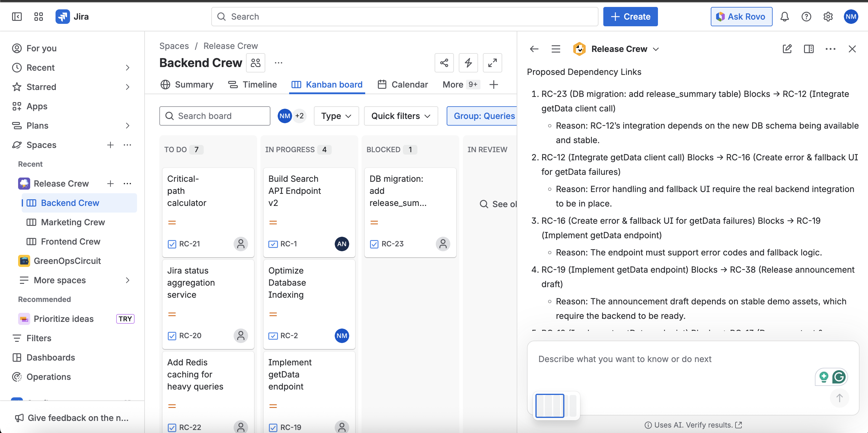Screen dimensions: 868x433
Task: Open the Type filter dropdown
Action: [336, 116]
